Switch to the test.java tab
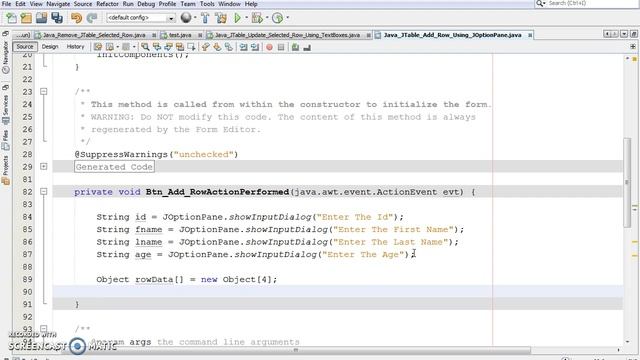The width and height of the screenshot is (640, 360). (x=180, y=35)
